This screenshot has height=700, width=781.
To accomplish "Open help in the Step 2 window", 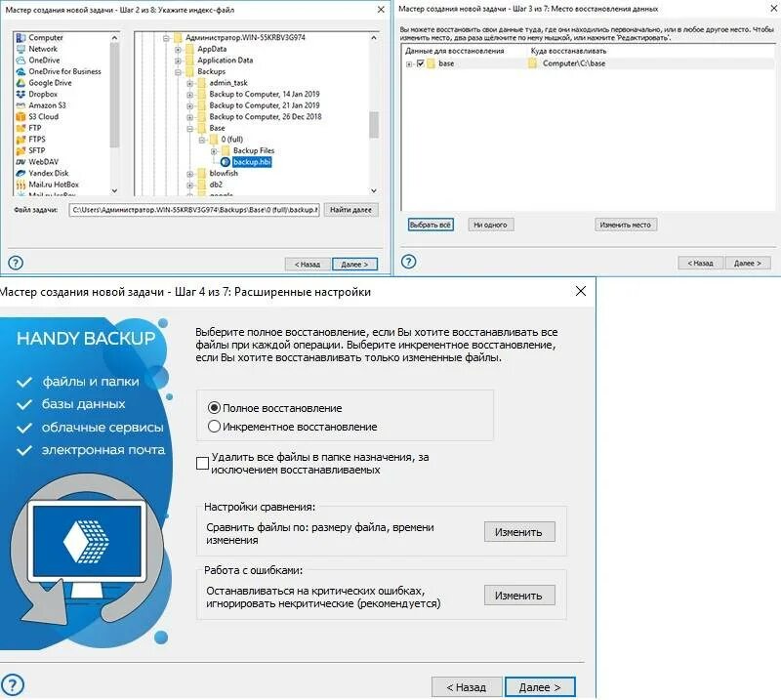I will point(16,263).
